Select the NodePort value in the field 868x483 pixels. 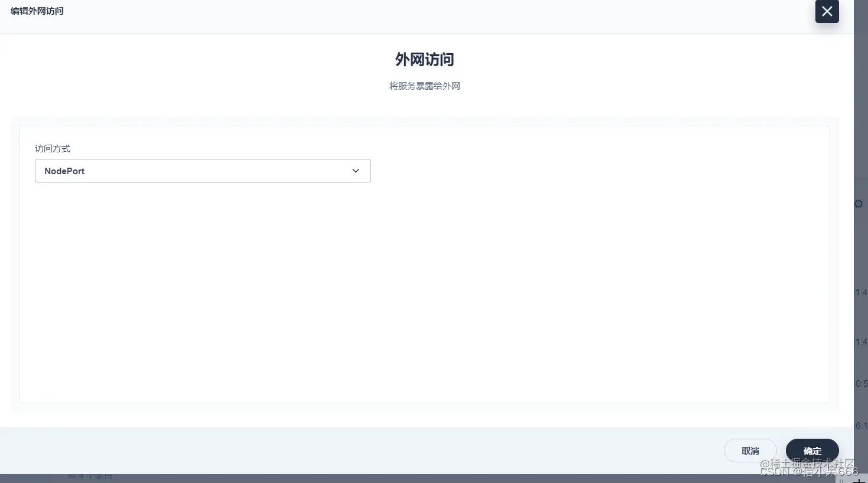pos(64,171)
